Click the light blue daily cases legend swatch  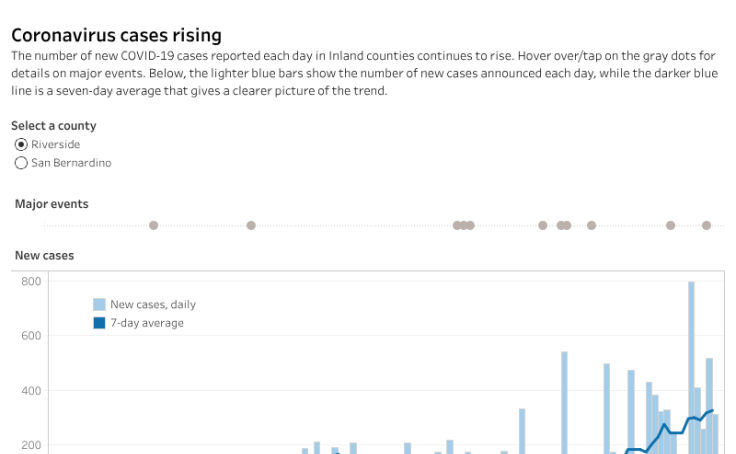(99, 304)
